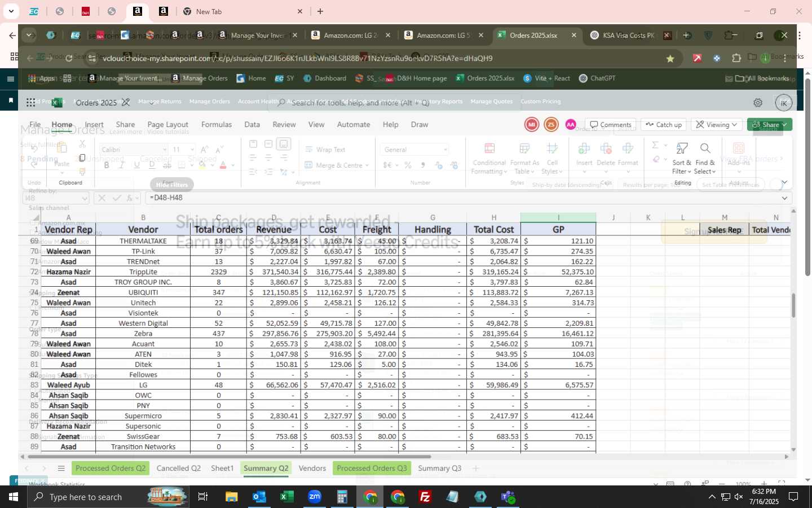Click the ZS collaborator avatar
The image size is (812, 508).
click(x=551, y=125)
